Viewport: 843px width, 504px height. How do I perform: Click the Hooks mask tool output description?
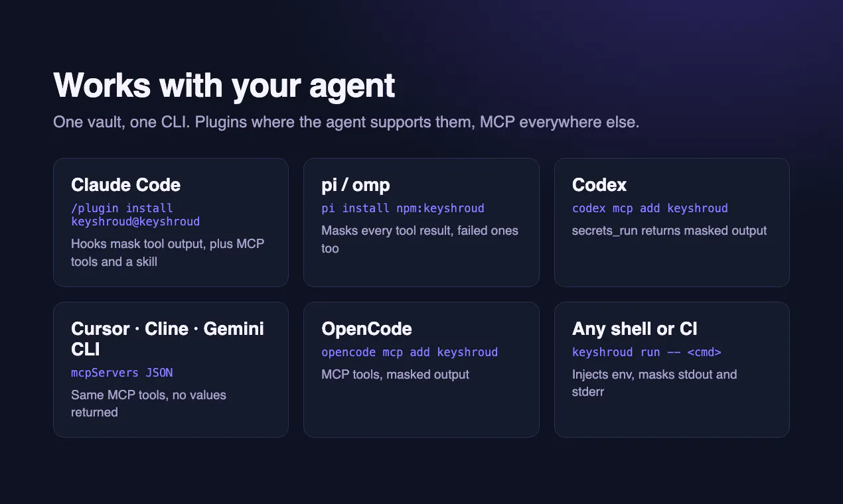tap(168, 253)
